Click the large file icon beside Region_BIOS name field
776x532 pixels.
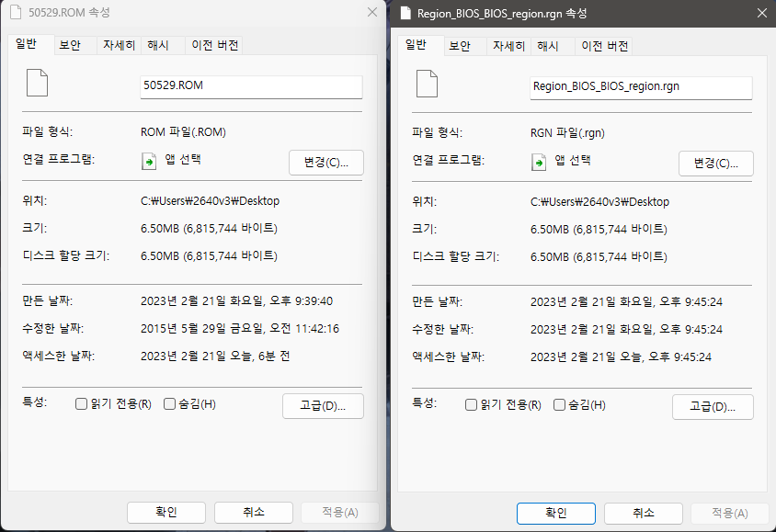point(428,84)
